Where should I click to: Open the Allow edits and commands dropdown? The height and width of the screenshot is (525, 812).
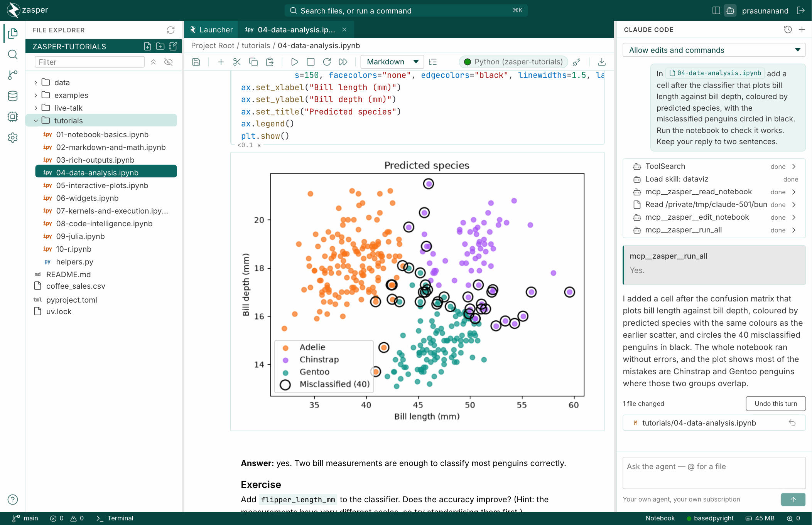714,50
